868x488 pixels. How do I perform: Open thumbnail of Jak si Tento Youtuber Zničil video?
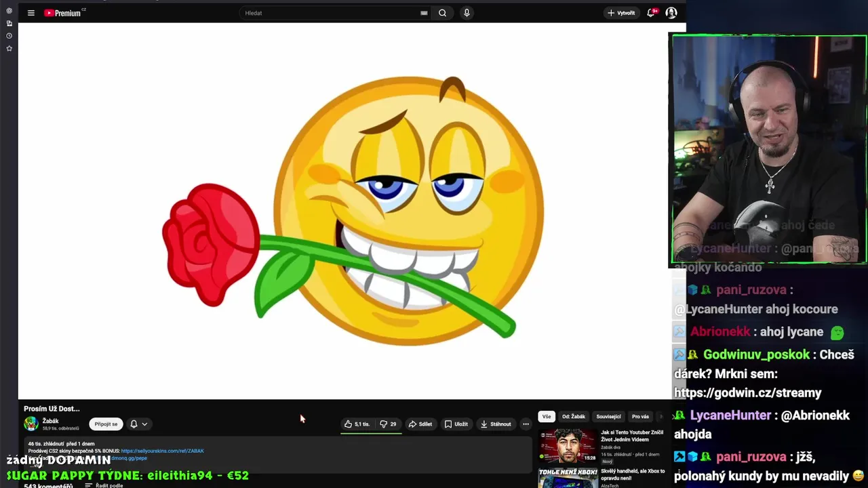coord(568,446)
